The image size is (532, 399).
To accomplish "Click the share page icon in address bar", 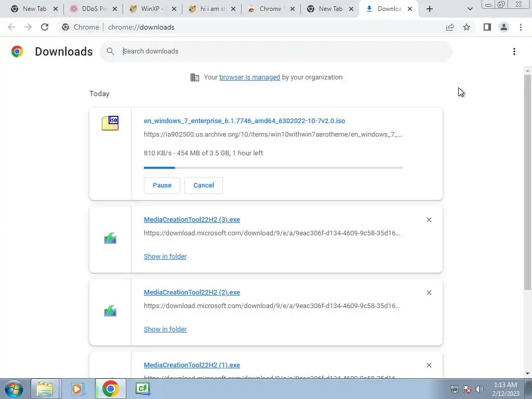I will pos(450,27).
